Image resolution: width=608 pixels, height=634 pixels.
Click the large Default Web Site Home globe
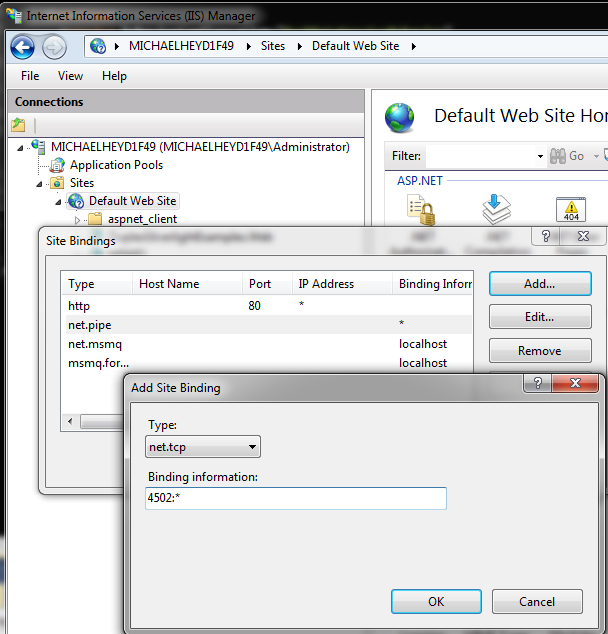click(x=399, y=118)
